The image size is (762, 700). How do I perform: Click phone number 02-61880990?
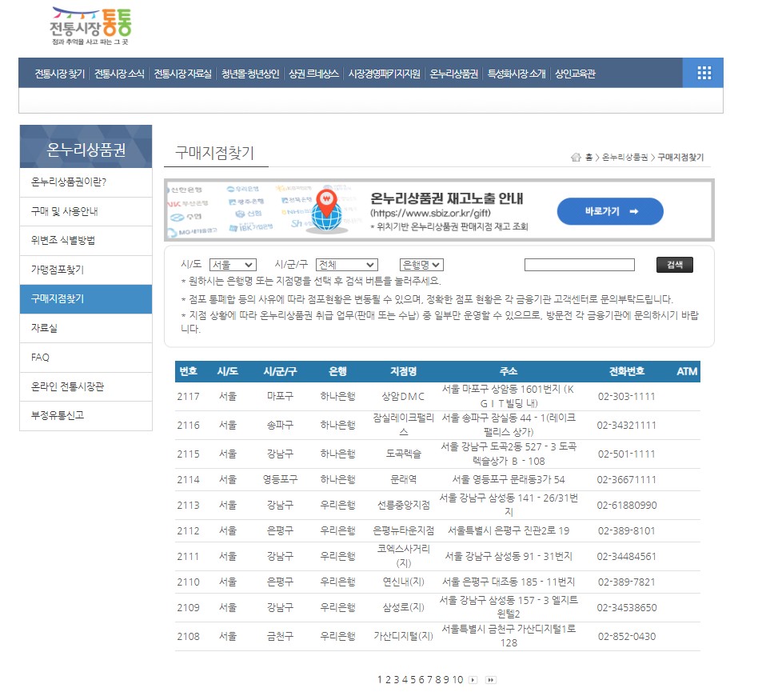coord(627,505)
